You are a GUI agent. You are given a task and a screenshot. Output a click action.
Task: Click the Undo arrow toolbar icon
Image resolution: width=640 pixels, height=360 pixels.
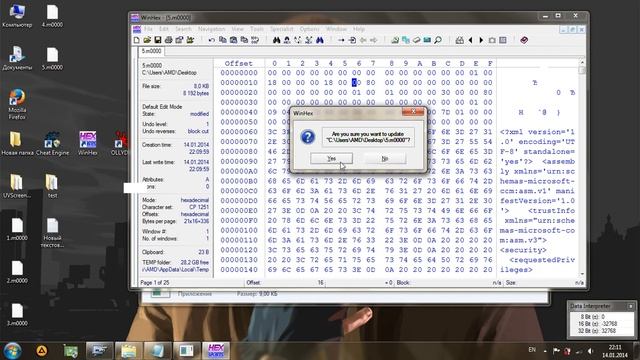211,40
